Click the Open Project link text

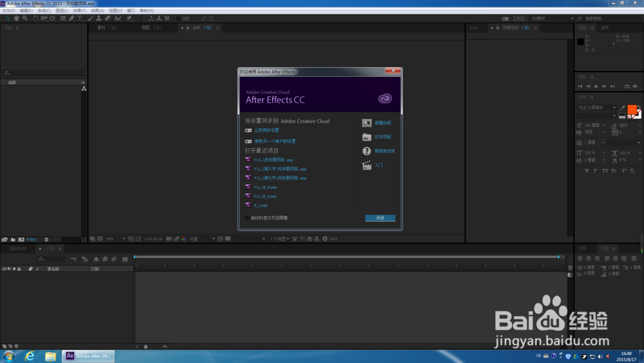point(383,137)
